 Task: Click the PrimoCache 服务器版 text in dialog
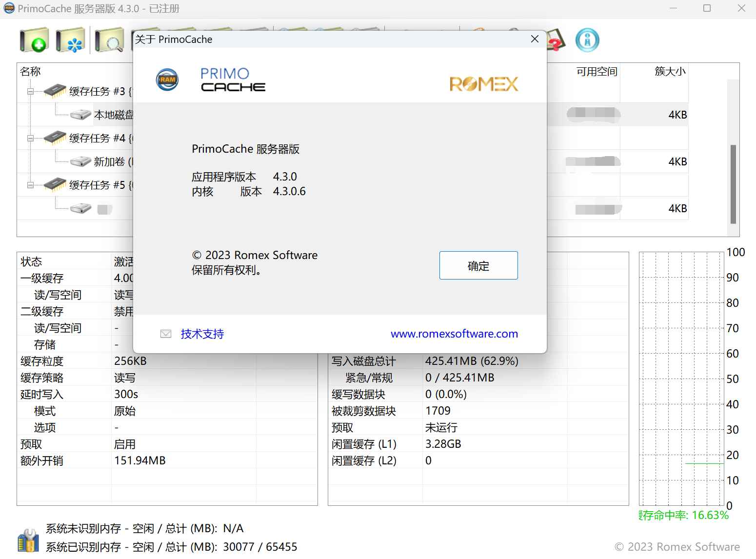[x=245, y=149]
